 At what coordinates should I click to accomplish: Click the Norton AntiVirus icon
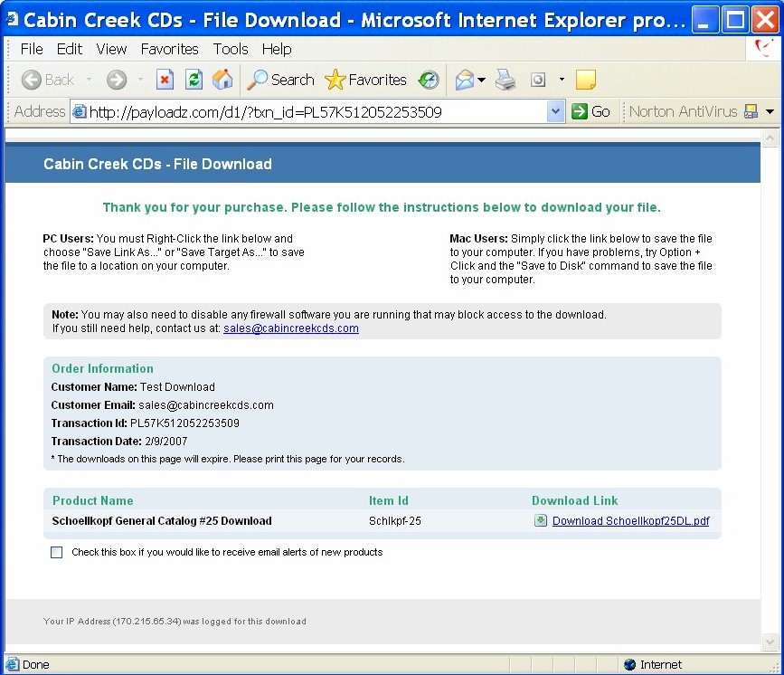[751, 111]
